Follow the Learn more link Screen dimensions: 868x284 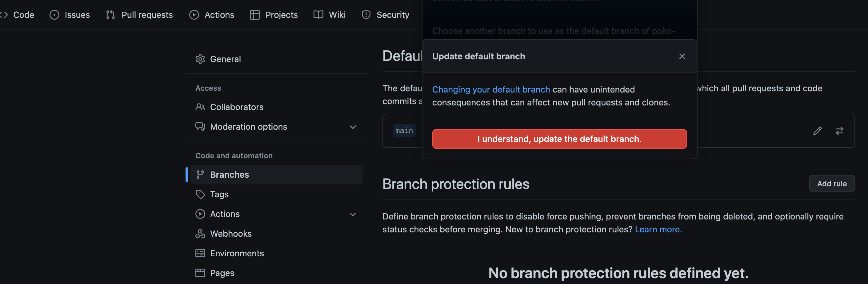pyautogui.click(x=658, y=230)
